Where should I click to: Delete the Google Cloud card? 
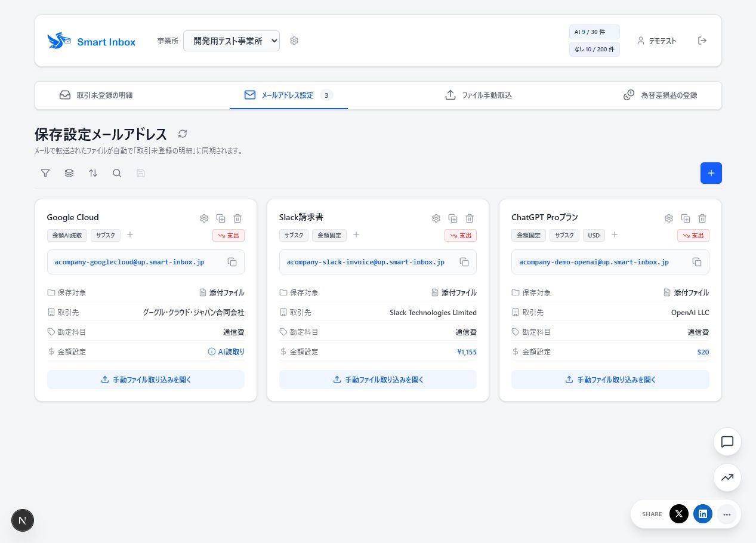click(x=237, y=218)
